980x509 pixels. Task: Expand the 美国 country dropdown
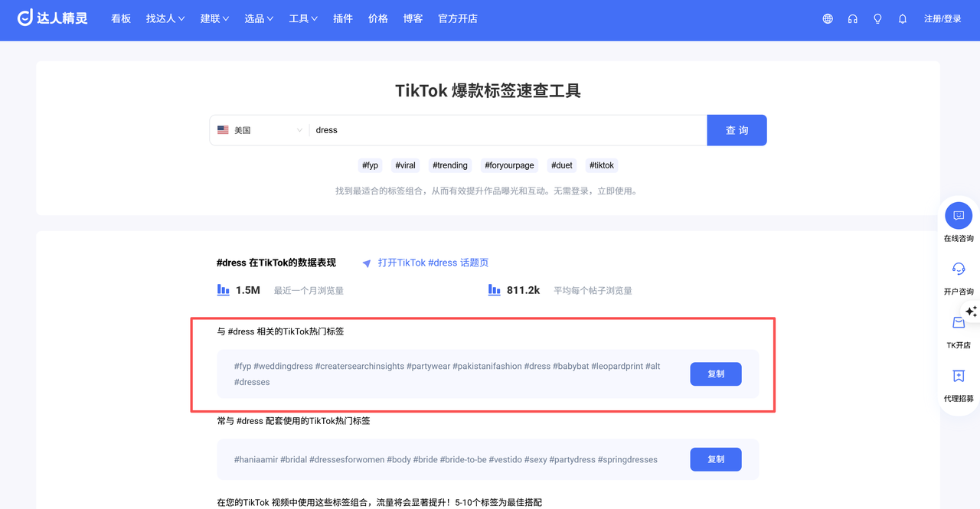click(x=260, y=130)
